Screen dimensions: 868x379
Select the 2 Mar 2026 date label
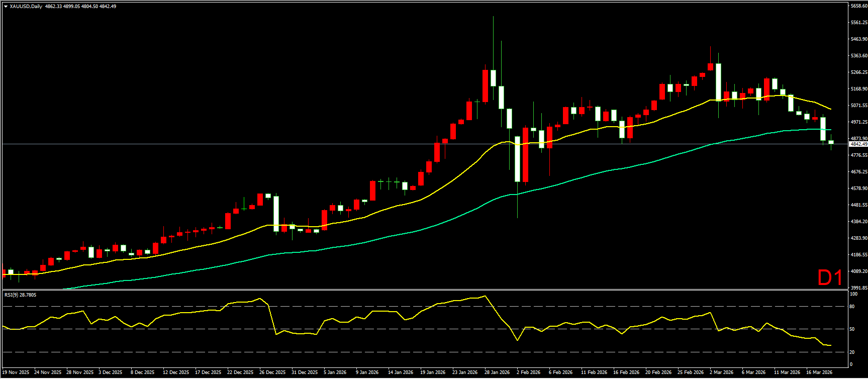pyautogui.click(x=721, y=372)
